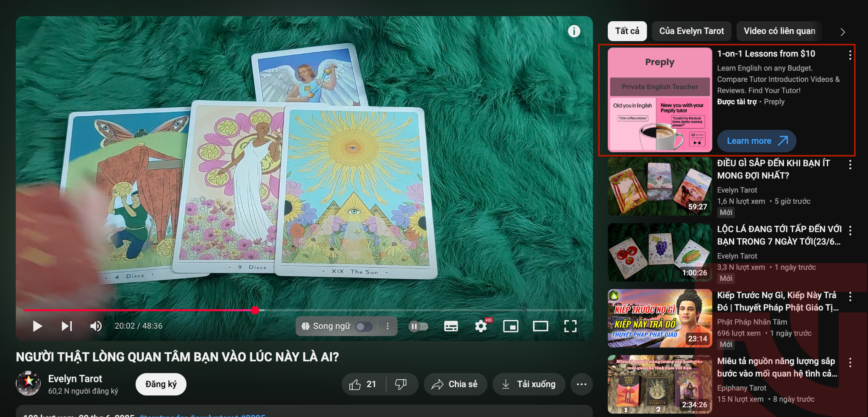Open Evelyn Tarot channel avatar

28,383
